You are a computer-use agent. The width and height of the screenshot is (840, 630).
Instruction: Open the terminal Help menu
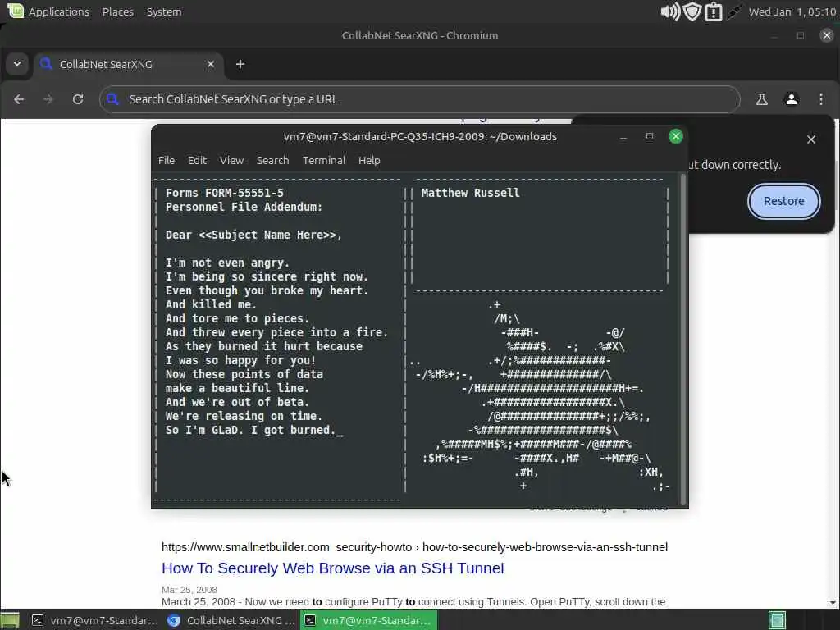coord(369,160)
